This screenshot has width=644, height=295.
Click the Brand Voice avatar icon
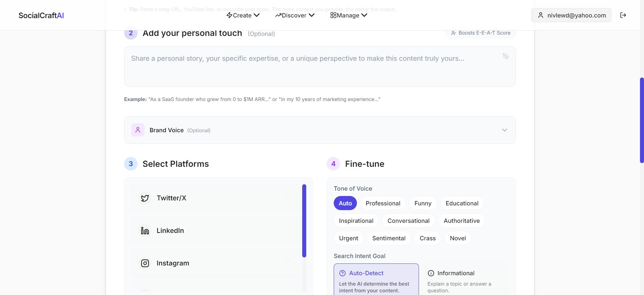click(x=138, y=130)
